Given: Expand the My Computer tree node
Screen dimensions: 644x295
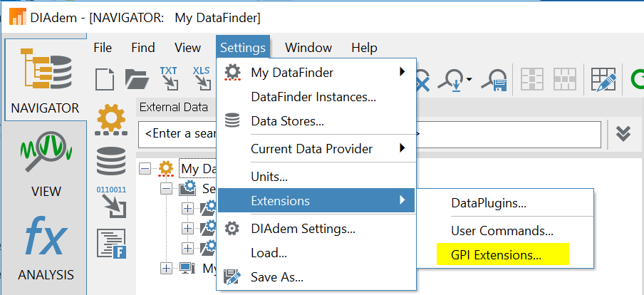Looking at the screenshot, I should pyautogui.click(x=166, y=269).
